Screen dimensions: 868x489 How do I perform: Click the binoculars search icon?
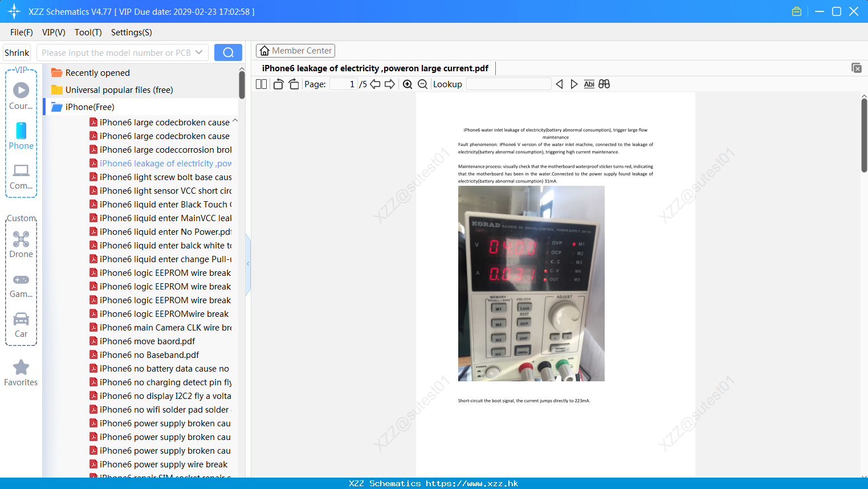tap(604, 84)
